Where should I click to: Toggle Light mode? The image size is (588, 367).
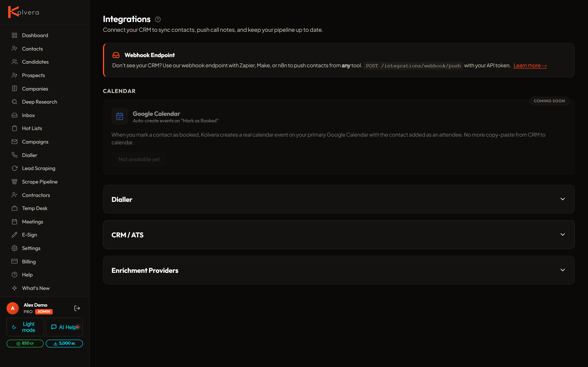[x=25, y=327]
